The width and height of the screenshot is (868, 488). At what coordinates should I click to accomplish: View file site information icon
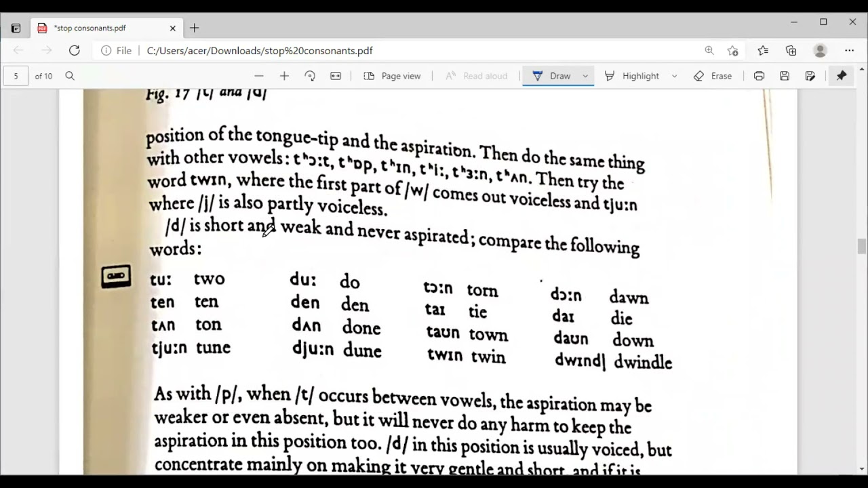106,50
